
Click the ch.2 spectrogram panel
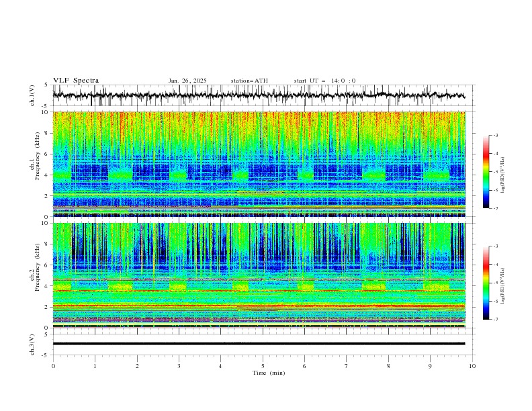259,275
